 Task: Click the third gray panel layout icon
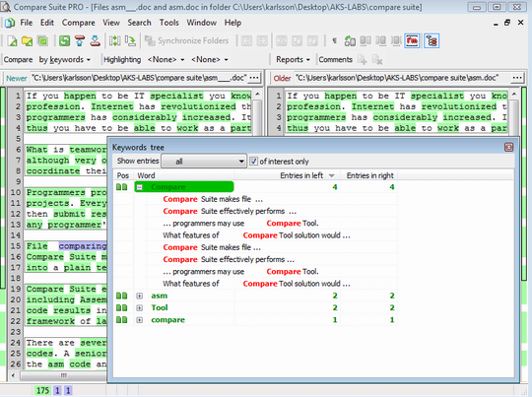396,40
